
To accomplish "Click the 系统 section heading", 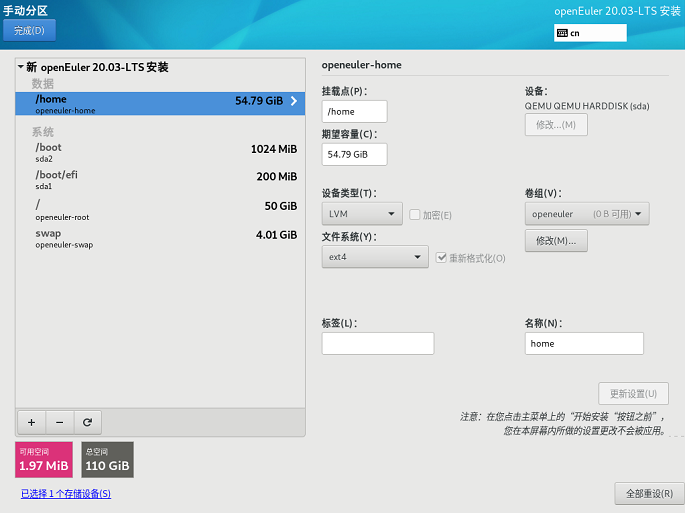I will click(x=42, y=132).
